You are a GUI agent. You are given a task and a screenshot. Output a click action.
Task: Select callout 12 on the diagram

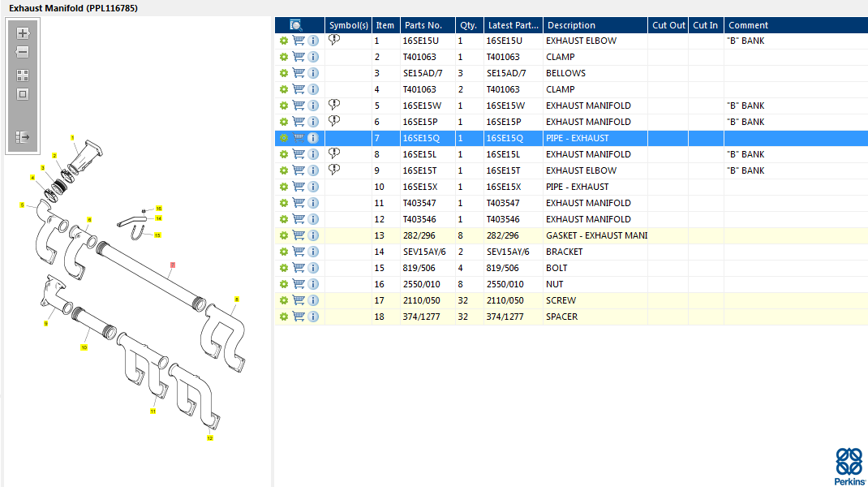coord(210,438)
